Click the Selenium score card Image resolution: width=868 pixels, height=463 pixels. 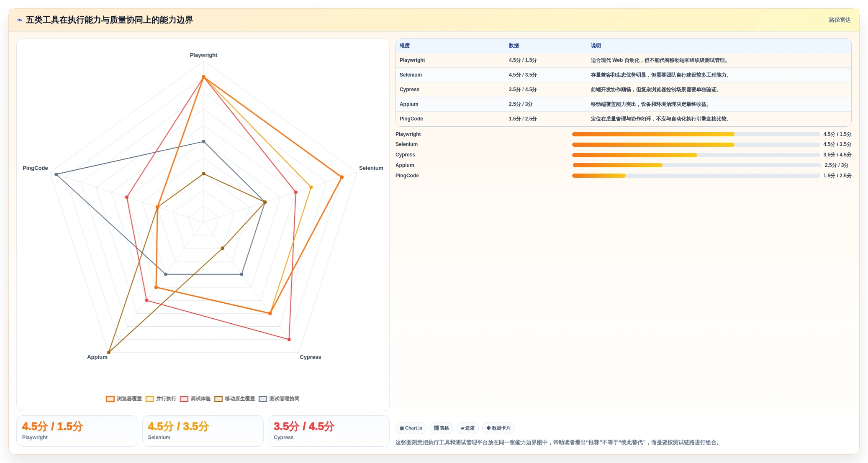(x=203, y=431)
